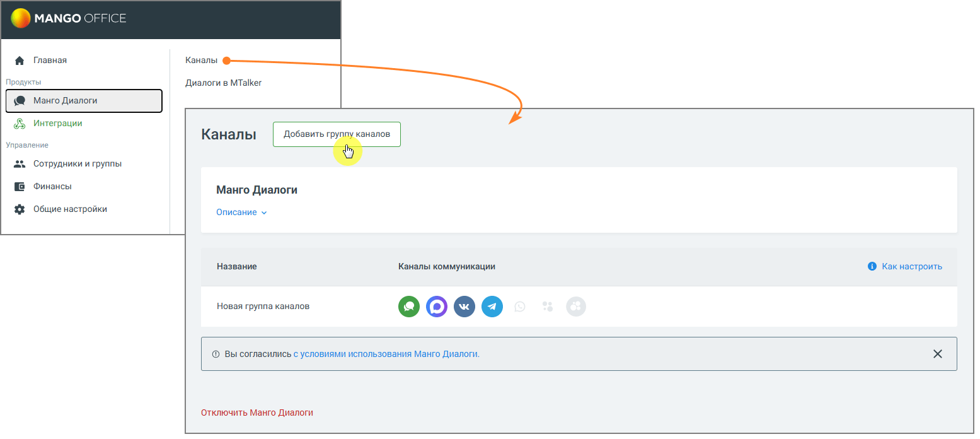Expand the Описание section
Image resolution: width=980 pixels, height=439 pixels.
[242, 213]
